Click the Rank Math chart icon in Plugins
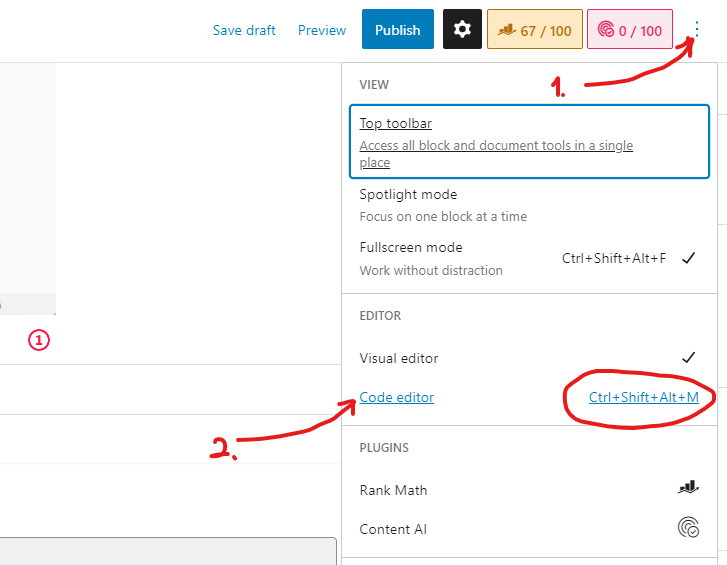The image size is (727, 565). [689, 488]
